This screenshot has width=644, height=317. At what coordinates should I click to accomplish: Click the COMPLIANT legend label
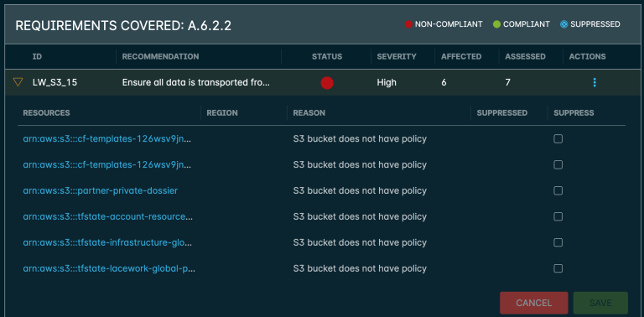coord(526,24)
